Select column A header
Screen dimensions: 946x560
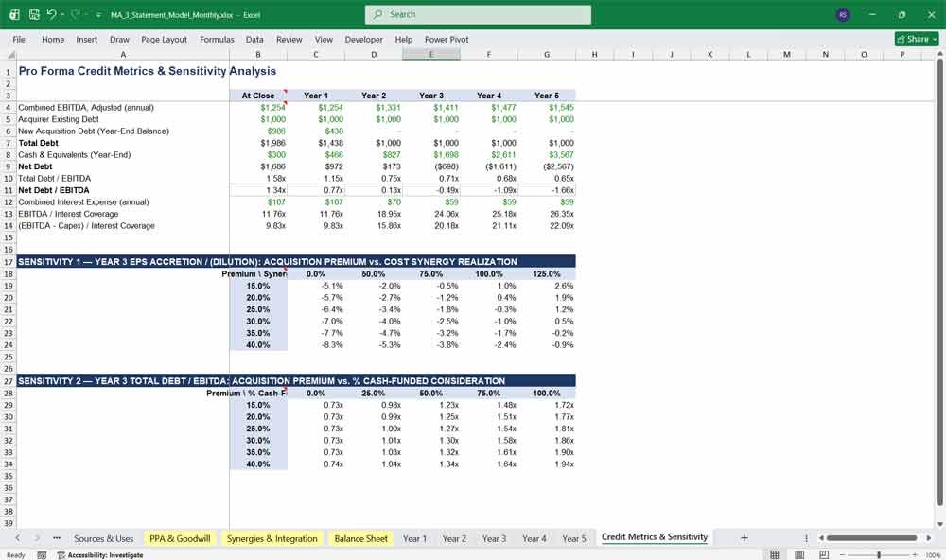click(123, 54)
